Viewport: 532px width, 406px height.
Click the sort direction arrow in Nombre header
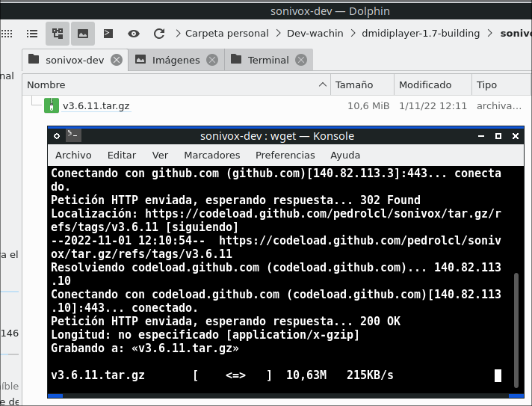[x=323, y=84]
